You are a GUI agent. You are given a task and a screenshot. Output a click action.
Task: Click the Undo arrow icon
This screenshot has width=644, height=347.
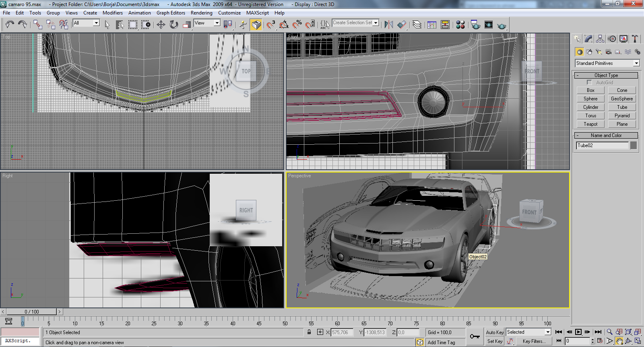pyautogui.click(x=10, y=25)
